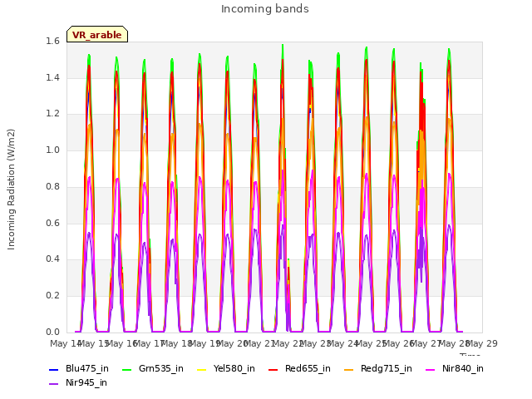The image size is (532, 399).
Task: Click the May 29 x-axis tick label
Action: click(x=482, y=343)
